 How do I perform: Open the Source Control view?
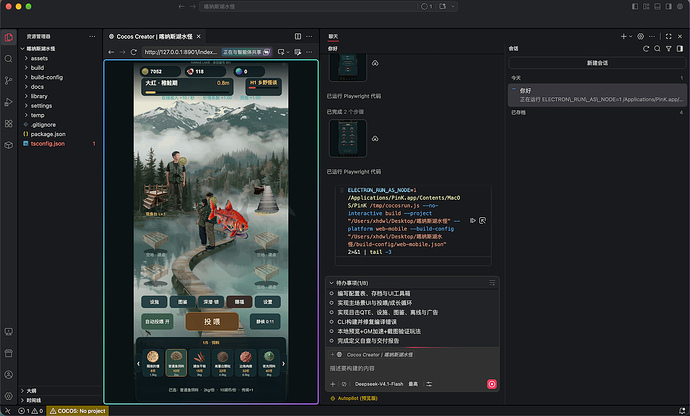[x=8, y=81]
